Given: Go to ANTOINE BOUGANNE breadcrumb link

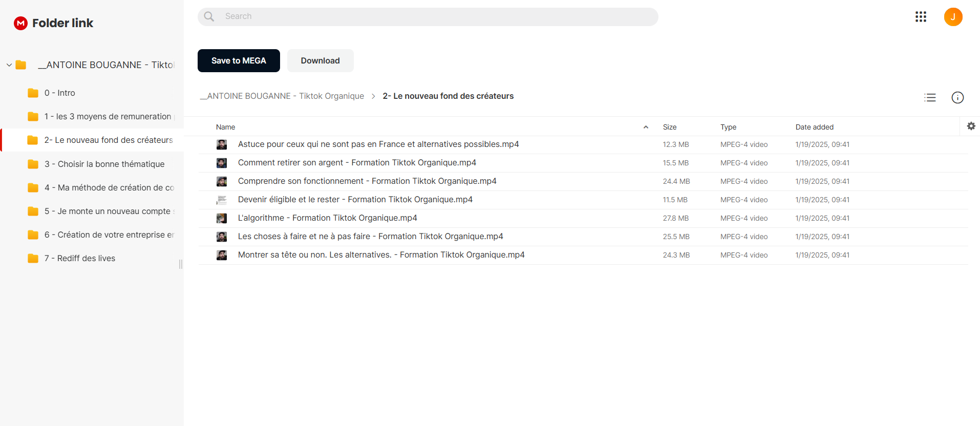Looking at the screenshot, I should click(282, 96).
